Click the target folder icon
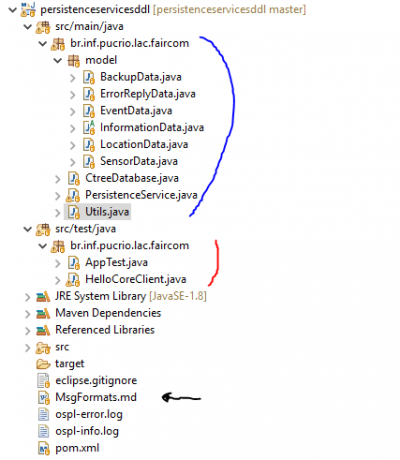Viewport: 400px width, 460px height. [x=43, y=364]
